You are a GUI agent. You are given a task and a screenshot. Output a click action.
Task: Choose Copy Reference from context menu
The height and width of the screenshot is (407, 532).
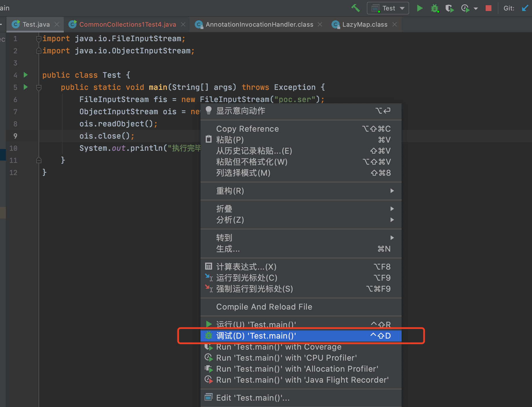coord(301,129)
